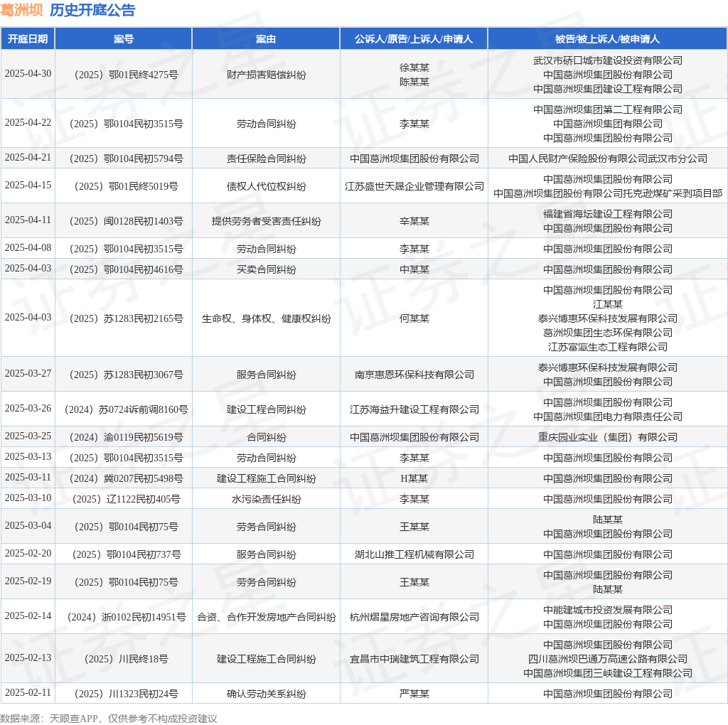Click defendant 中国人民财产保险股份有限公司武汉市分公司
This screenshot has width=728, height=725.
pos(607,159)
